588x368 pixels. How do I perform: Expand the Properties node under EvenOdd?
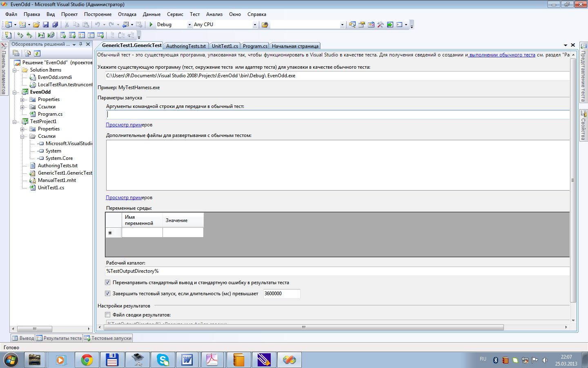tap(22, 99)
